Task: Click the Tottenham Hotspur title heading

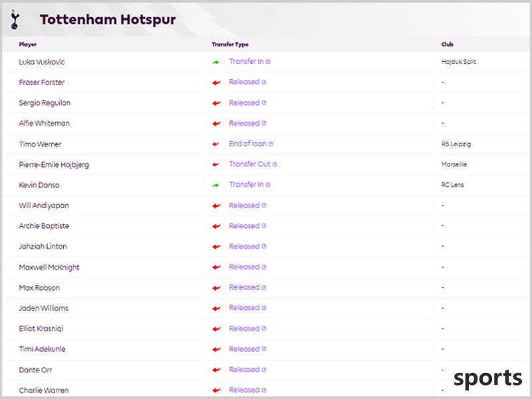Action: (x=108, y=20)
